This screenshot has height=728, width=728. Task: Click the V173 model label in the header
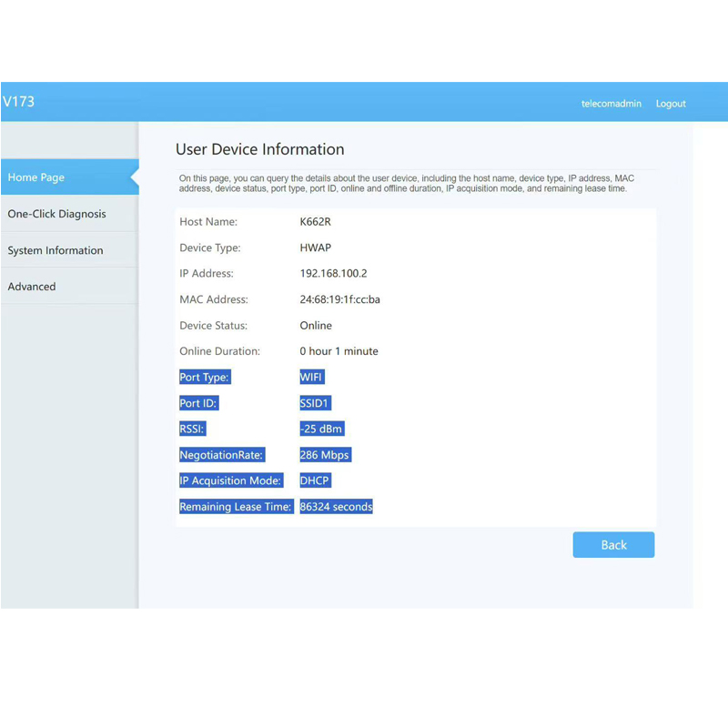(18, 102)
